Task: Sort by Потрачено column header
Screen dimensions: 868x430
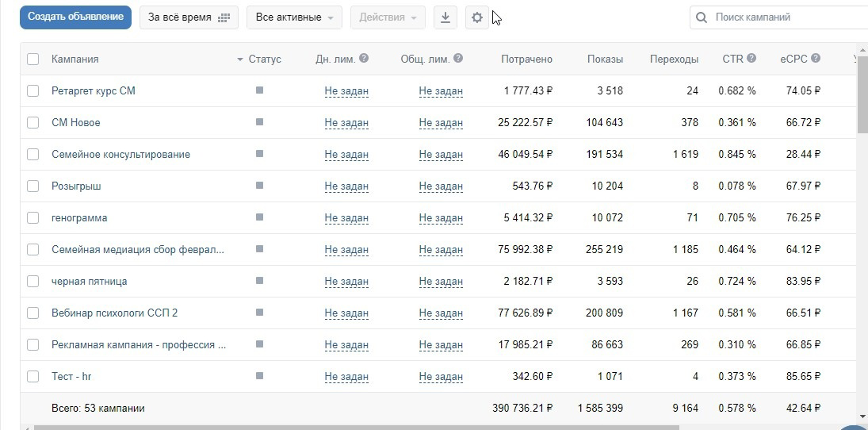Action: tap(526, 60)
